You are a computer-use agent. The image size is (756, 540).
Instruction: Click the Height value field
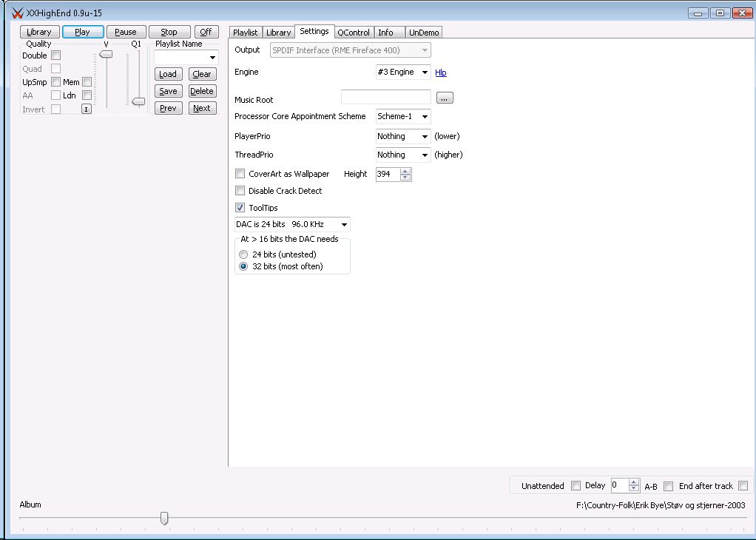point(388,174)
